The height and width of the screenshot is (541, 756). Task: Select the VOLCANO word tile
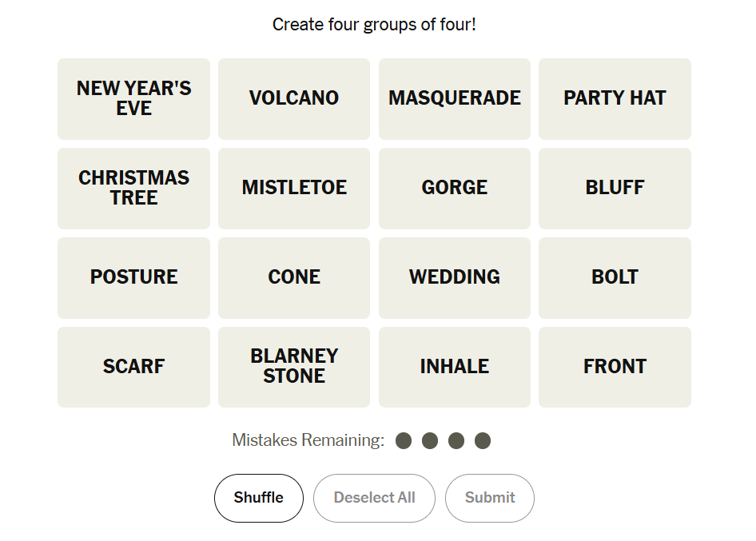294,98
